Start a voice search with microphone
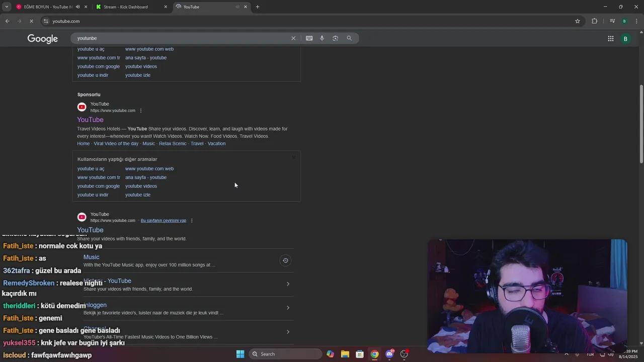This screenshot has height=362, width=644. 322,38
